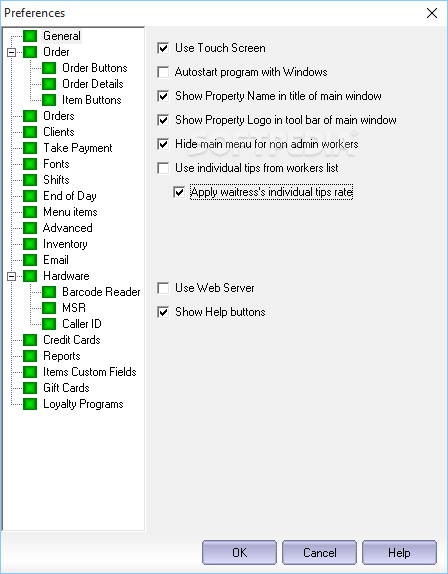Select the End of Day label
Screen dimensions: 448x574
[70, 196]
